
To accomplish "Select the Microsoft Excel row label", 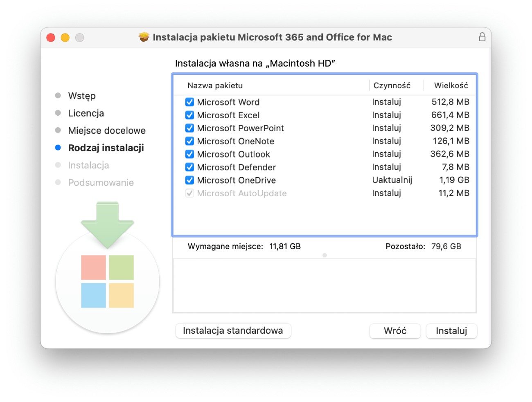I will click(x=228, y=115).
